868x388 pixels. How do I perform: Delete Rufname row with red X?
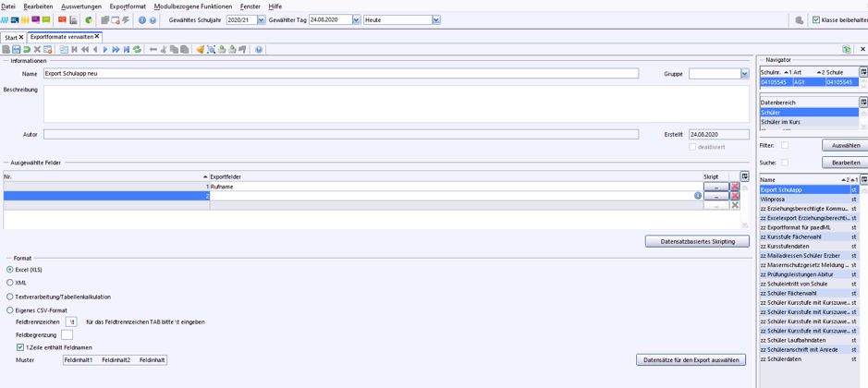click(735, 187)
